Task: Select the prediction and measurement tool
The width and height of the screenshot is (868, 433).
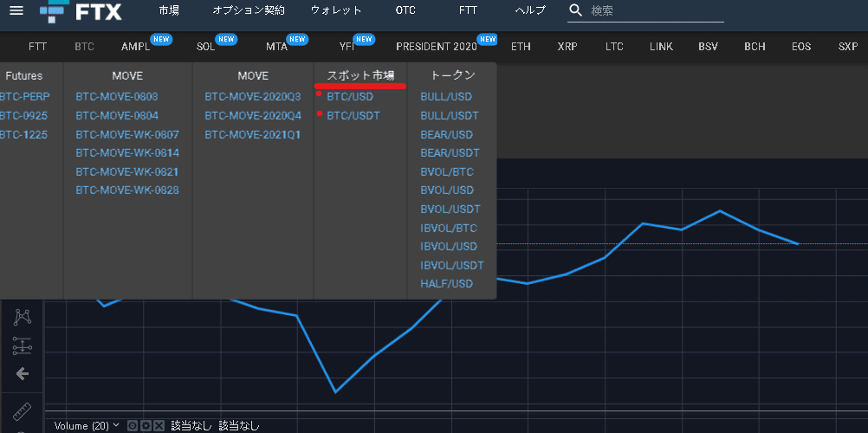Action: pos(23,346)
